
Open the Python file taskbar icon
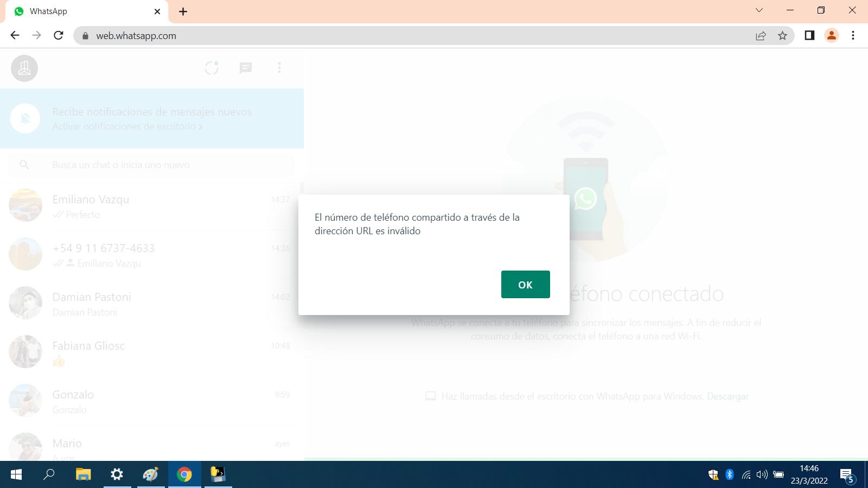[218, 474]
